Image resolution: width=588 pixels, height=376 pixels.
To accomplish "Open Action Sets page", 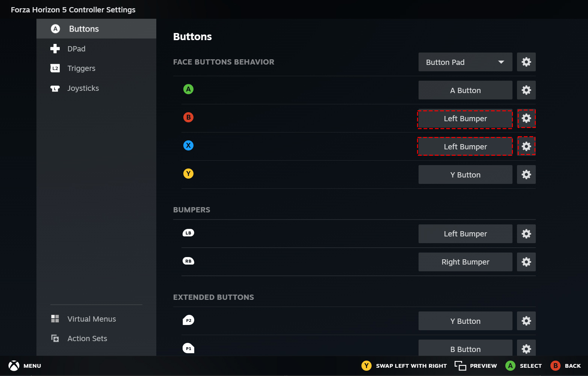I will tap(87, 338).
